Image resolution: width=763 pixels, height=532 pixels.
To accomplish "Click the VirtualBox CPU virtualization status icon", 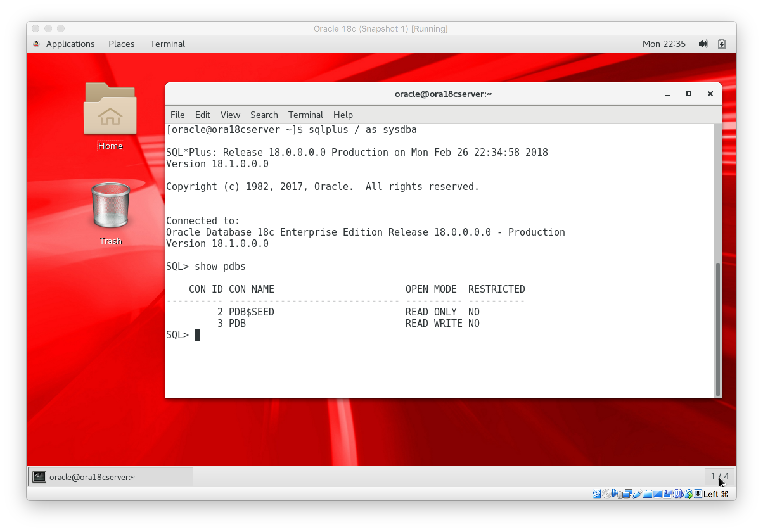I will pyautogui.click(x=678, y=494).
